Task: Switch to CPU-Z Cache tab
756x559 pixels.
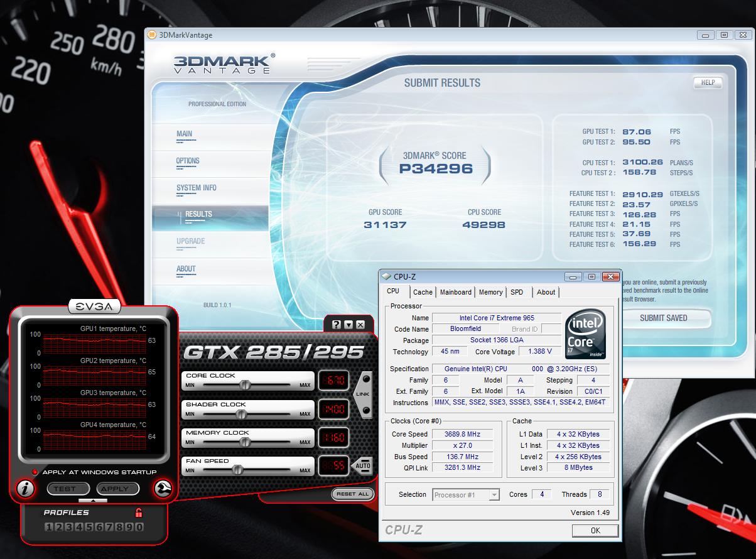Action: click(x=423, y=292)
